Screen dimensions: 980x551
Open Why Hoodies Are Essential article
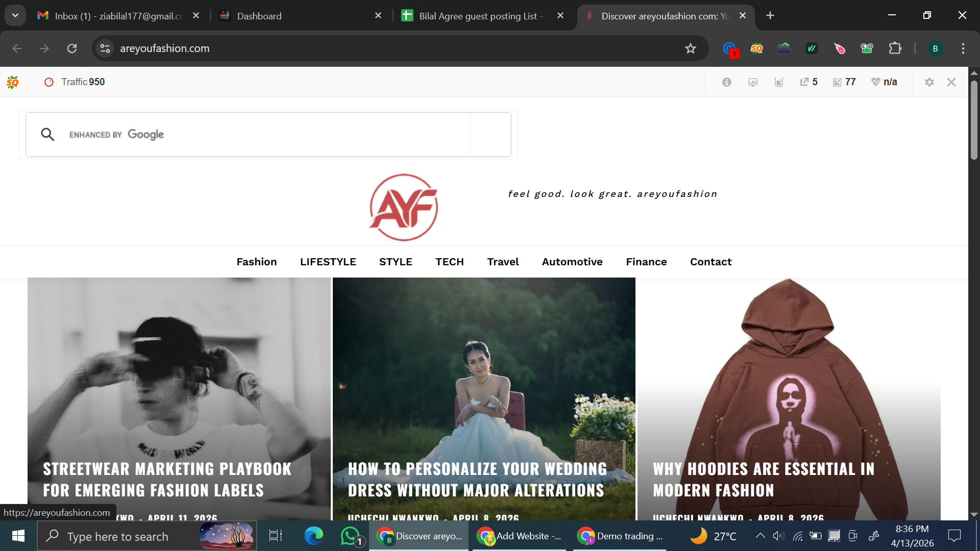[x=764, y=480]
